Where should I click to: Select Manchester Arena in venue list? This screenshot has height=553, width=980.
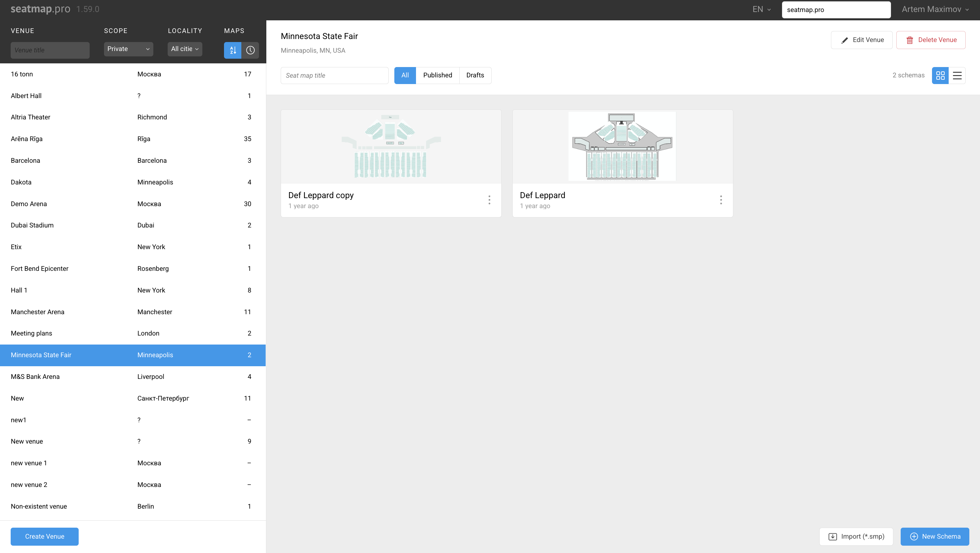37,312
